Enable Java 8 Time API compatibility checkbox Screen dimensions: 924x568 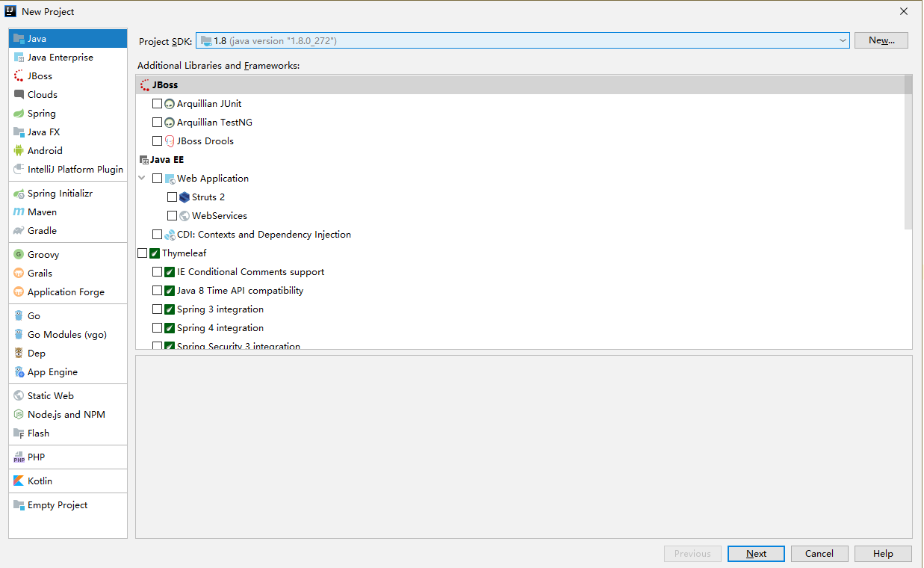(157, 291)
